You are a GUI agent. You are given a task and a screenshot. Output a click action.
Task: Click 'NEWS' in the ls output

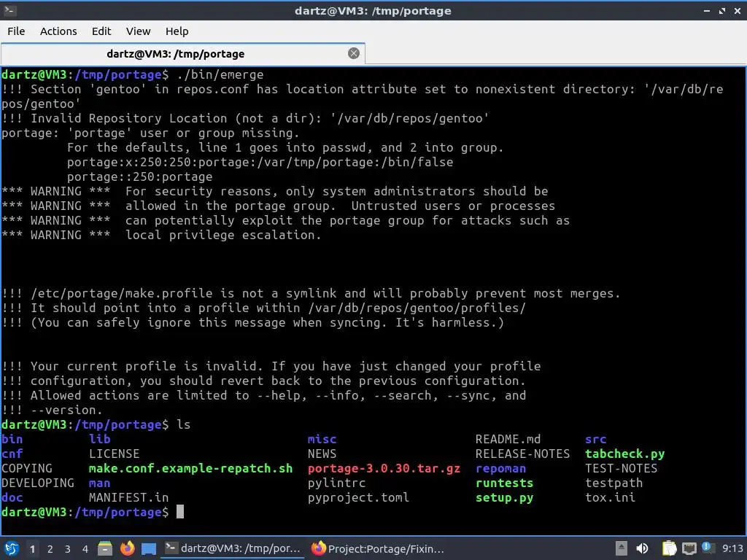pos(322,454)
